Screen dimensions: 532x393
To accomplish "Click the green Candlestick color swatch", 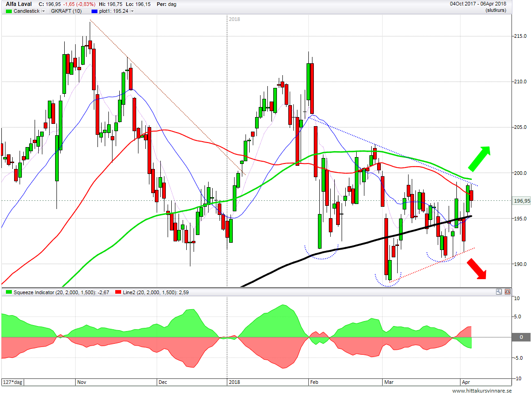I will pyautogui.click(x=9, y=11).
